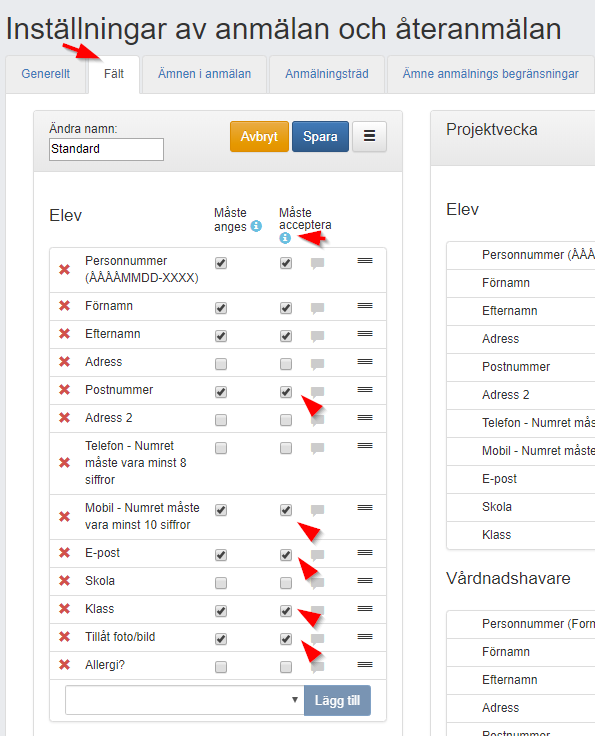
Task: Enable Måste acceptera for Adress 2
Action: (286, 420)
